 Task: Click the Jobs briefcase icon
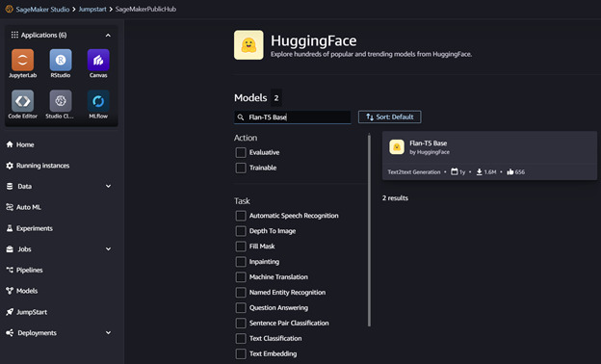click(10, 249)
